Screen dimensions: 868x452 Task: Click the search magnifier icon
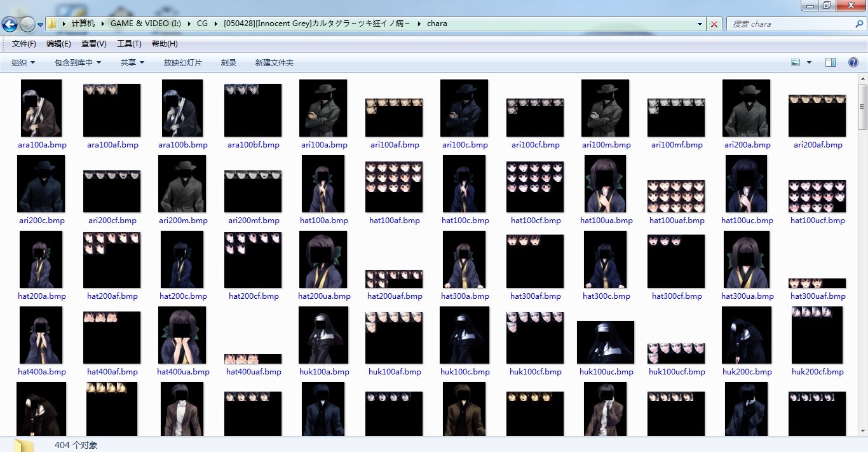pos(858,24)
